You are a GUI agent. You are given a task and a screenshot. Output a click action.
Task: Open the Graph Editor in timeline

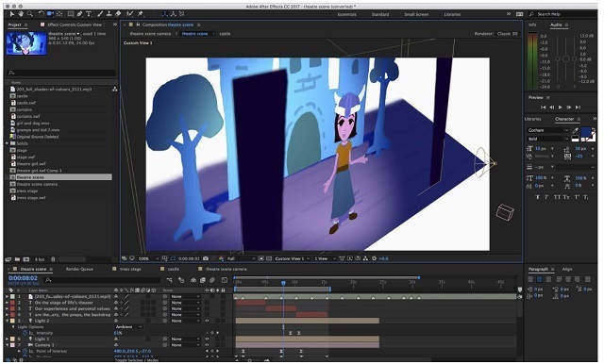coord(225,280)
